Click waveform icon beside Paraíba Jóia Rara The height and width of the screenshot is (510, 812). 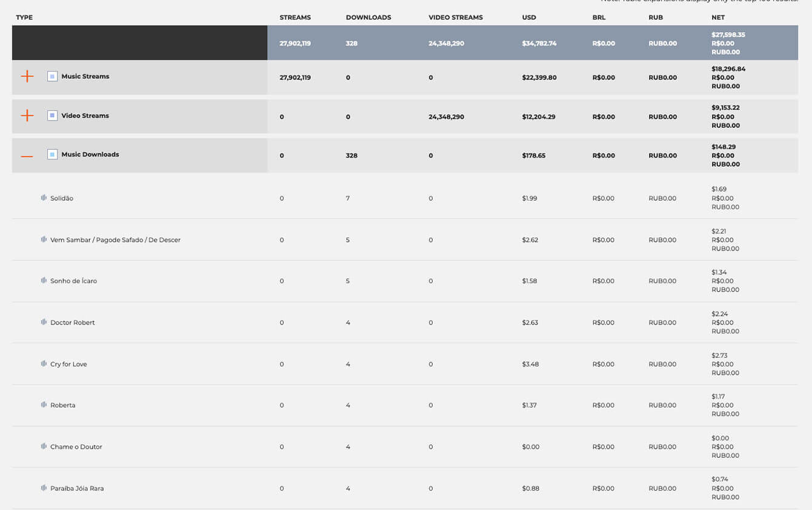coord(44,488)
